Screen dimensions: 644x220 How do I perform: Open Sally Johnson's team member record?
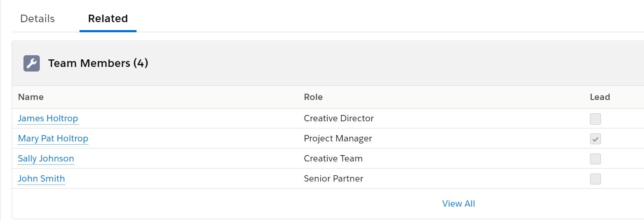click(x=46, y=159)
